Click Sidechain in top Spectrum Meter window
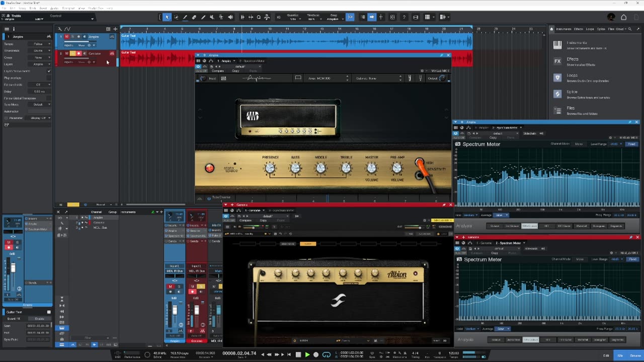Image resolution: width=644 pixels, height=362 pixels. point(530,133)
